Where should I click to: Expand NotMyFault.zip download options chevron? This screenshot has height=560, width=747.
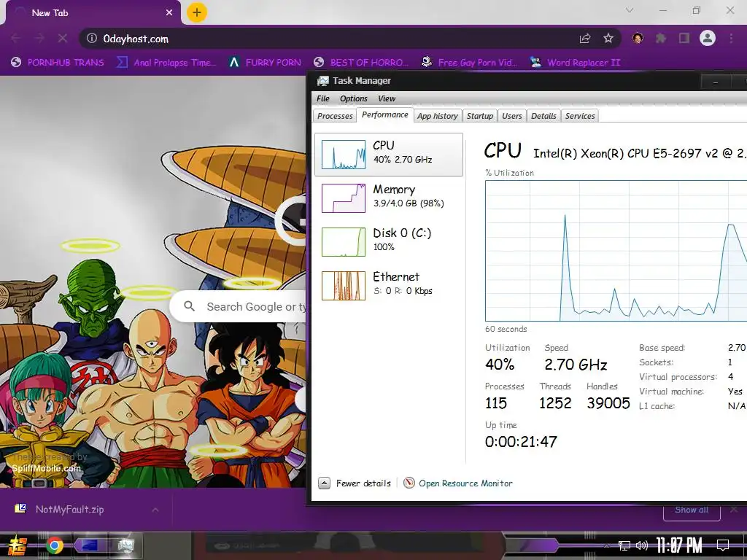[x=155, y=510]
